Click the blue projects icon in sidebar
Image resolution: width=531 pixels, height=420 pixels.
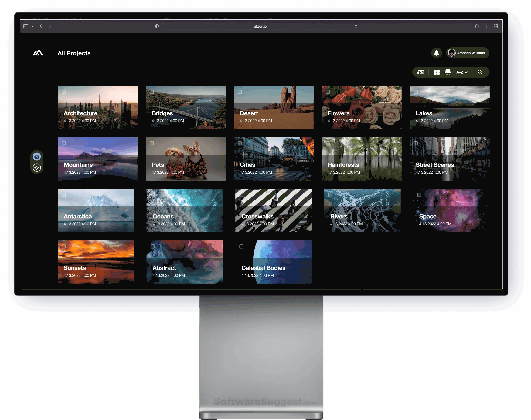[x=37, y=156]
